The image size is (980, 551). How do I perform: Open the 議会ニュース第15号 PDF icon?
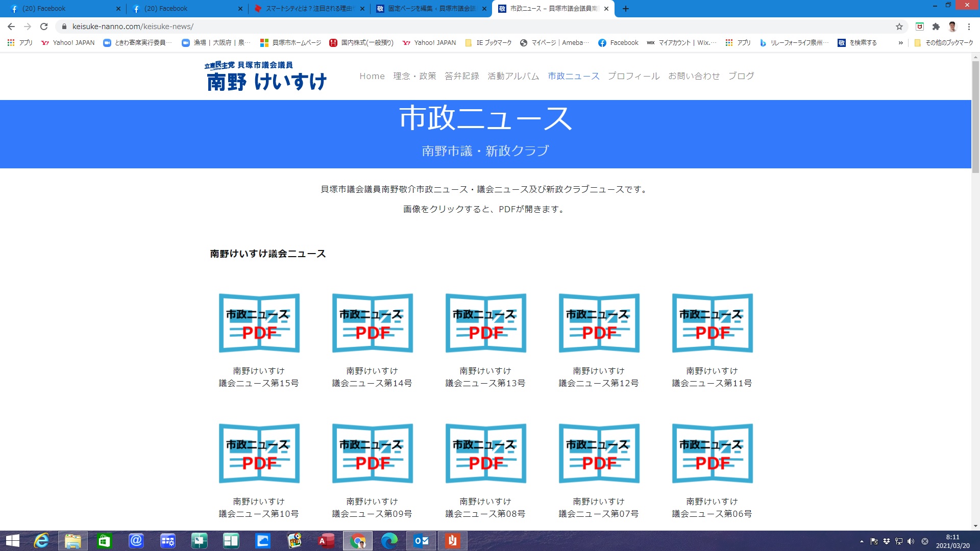[x=259, y=323]
